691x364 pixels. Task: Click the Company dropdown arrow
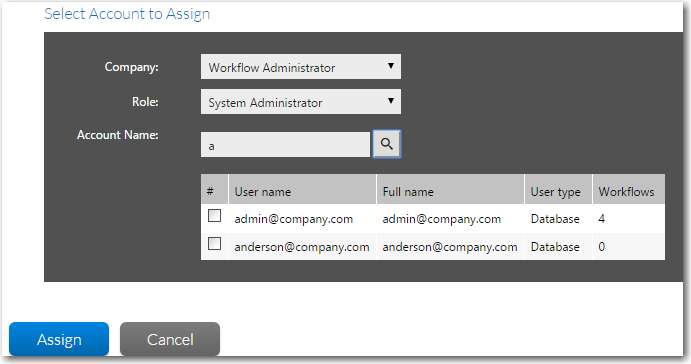pos(390,66)
